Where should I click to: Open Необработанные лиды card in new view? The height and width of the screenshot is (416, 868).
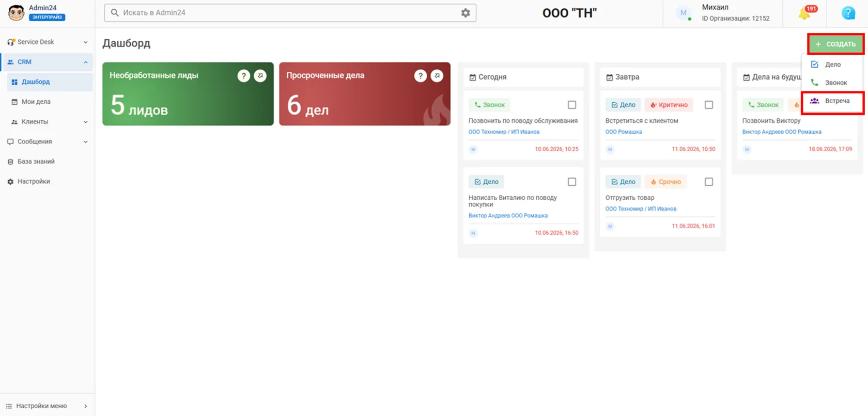pos(260,76)
